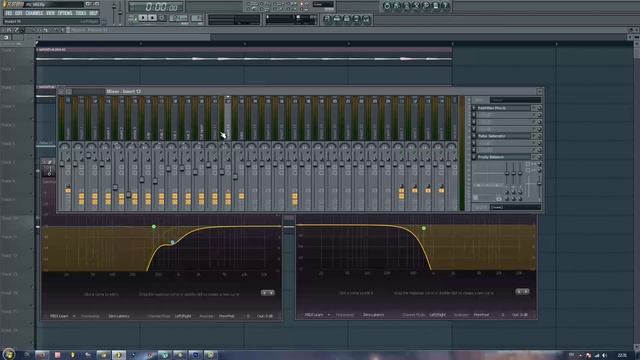The width and height of the screenshot is (640, 360).
Task: Click the small button pair in left EQ
Action: click(268, 293)
